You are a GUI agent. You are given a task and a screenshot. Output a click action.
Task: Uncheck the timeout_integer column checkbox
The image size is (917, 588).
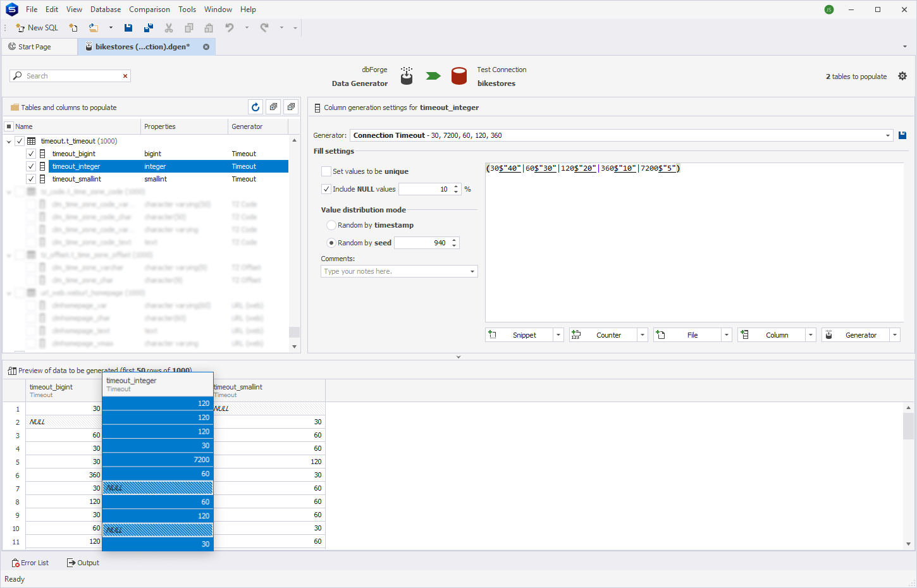pos(31,166)
